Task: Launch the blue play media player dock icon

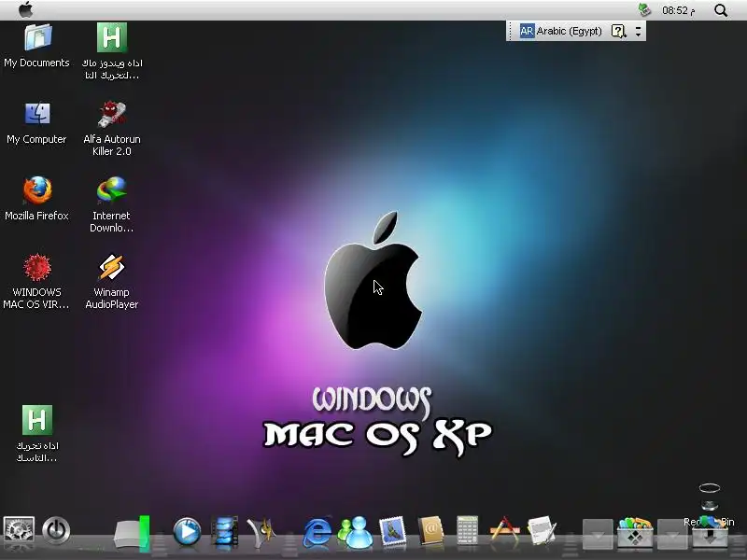Action: [186, 531]
